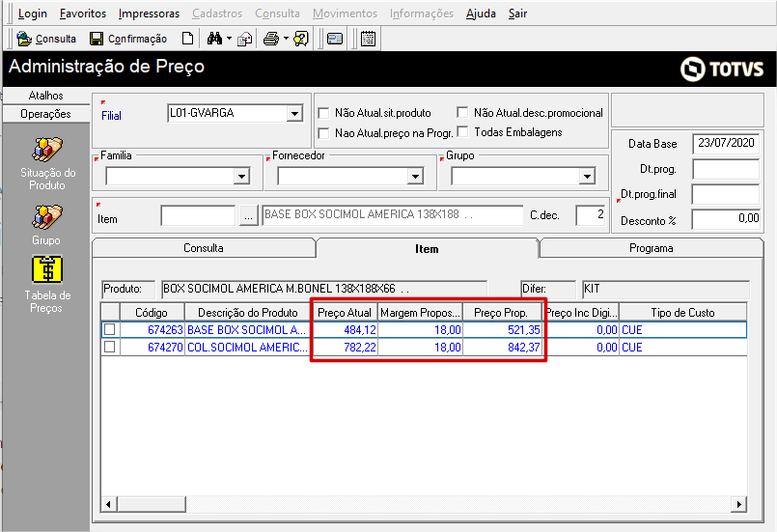The width and height of the screenshot is (777, 532).
Task: Open the Ajuda menu
Action: pos(481,14)
